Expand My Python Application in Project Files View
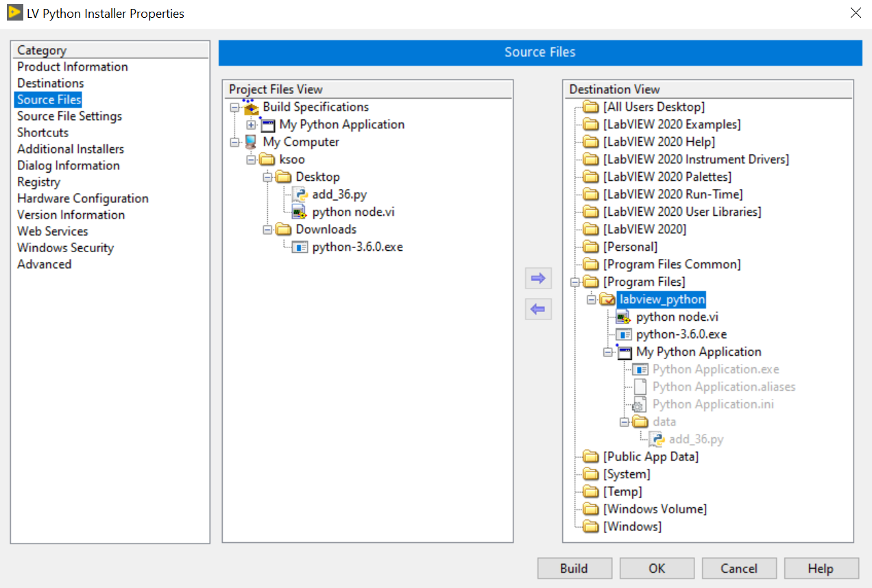This screenshot has height=588, width=872. coord(252,125)
